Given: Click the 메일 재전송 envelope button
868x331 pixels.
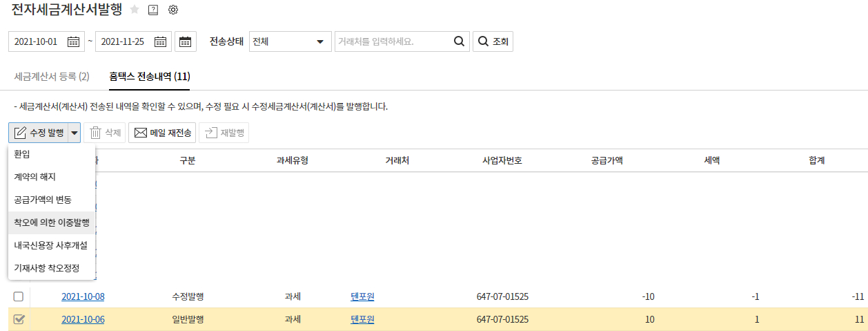Looking at the screenshot, I should coord(164,133).
